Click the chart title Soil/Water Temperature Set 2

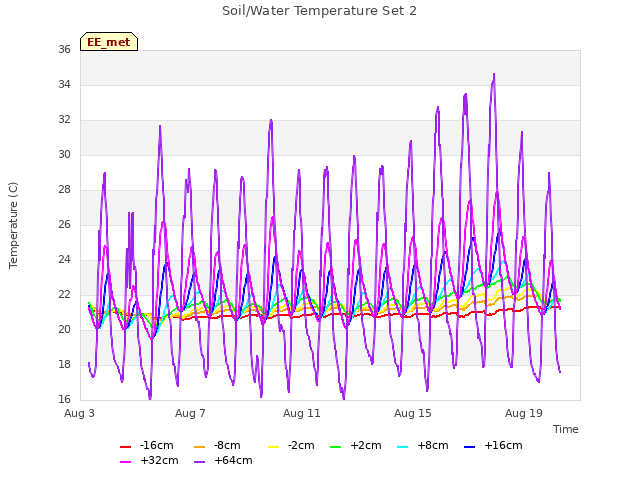(319, 11)
